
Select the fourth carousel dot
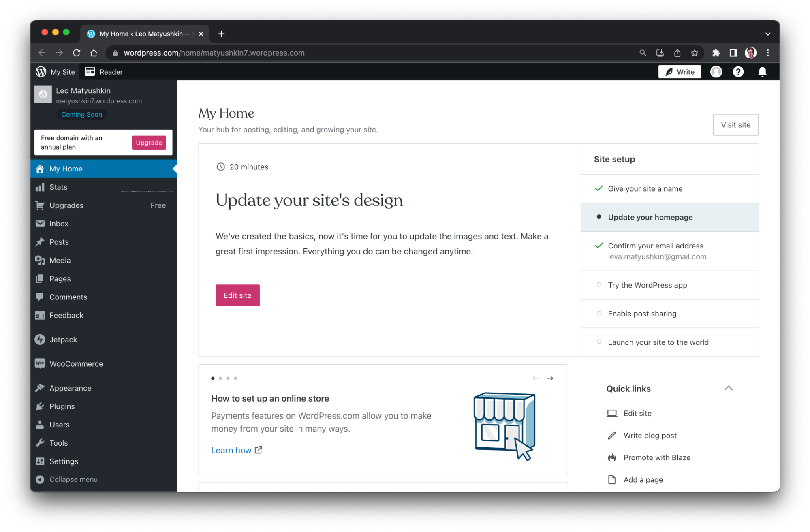tap(235, 378)
